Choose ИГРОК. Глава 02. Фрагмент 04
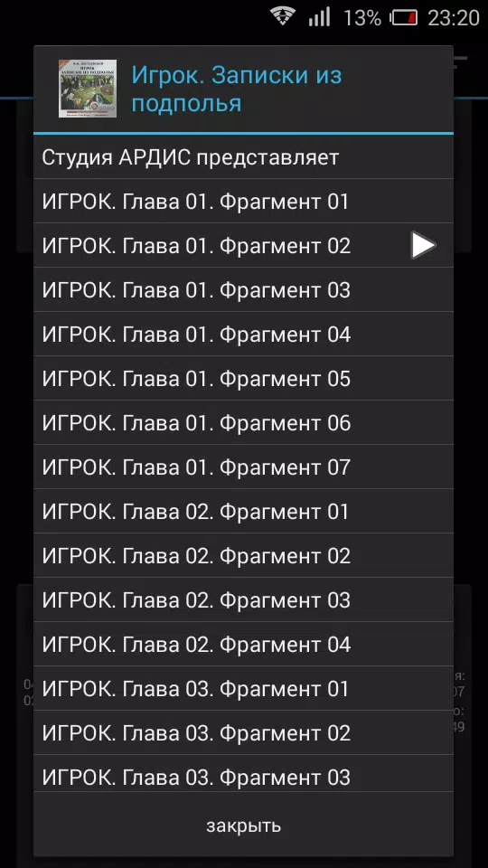 [243, 645]
